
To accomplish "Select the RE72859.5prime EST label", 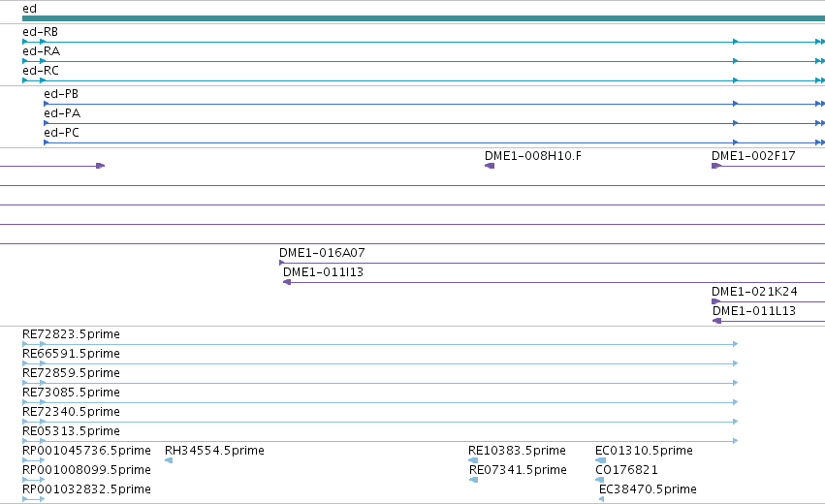I will click(x=71, y=373).
